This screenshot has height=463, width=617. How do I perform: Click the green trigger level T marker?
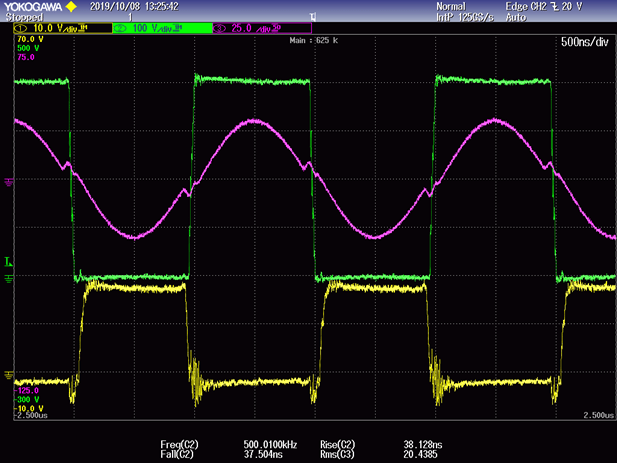[x=8, y=261]
